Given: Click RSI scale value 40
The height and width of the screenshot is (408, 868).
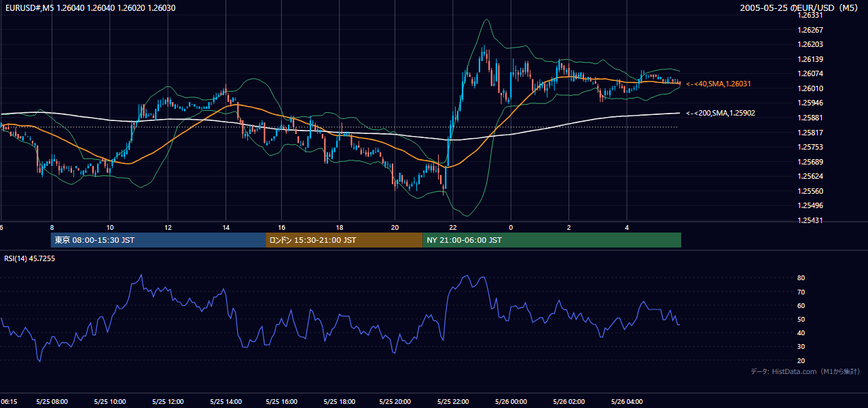Looking at the screenshot, I should [x=801, y=333].
